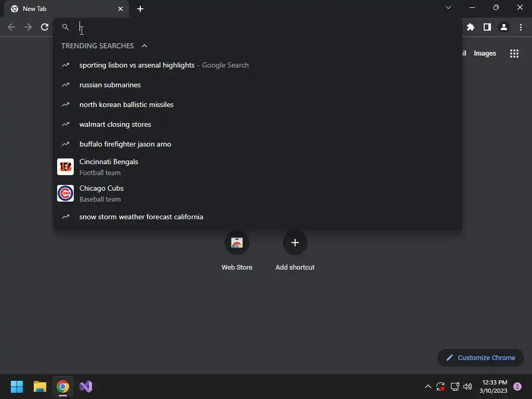The width and height of the screenshot is (532, 399).
Task: Click the browser back arrow
Action: (x=11, y=27)
